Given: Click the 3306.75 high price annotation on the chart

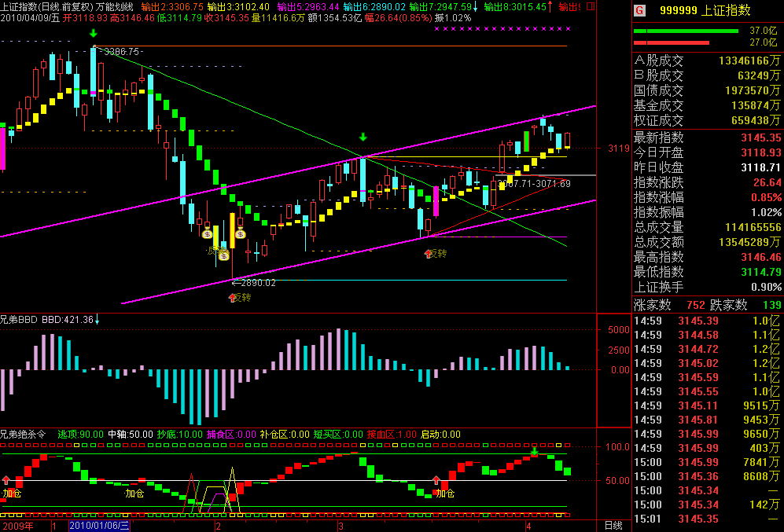Looking at the screenshot, I should (x=122, y=51).
